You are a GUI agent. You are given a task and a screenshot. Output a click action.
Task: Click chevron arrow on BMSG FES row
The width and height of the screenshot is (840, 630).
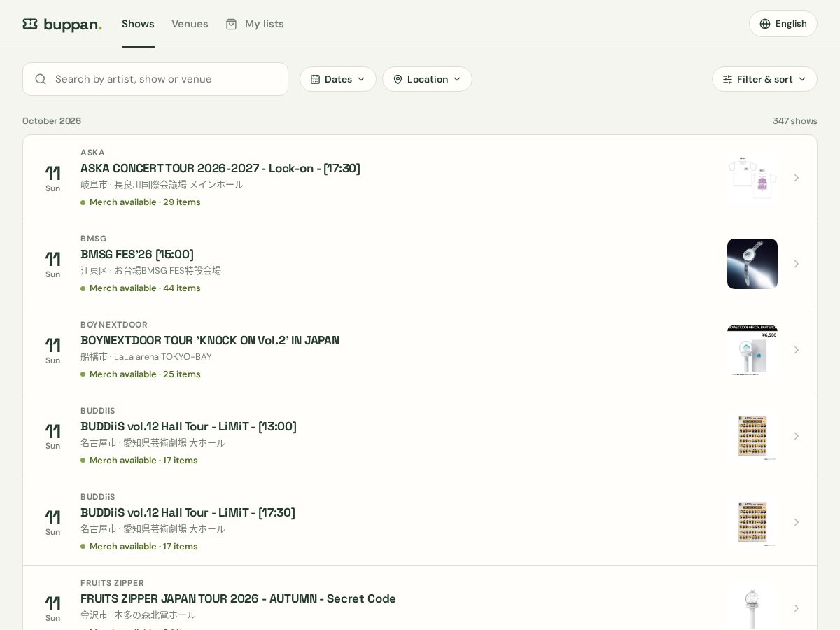point(796,264)
